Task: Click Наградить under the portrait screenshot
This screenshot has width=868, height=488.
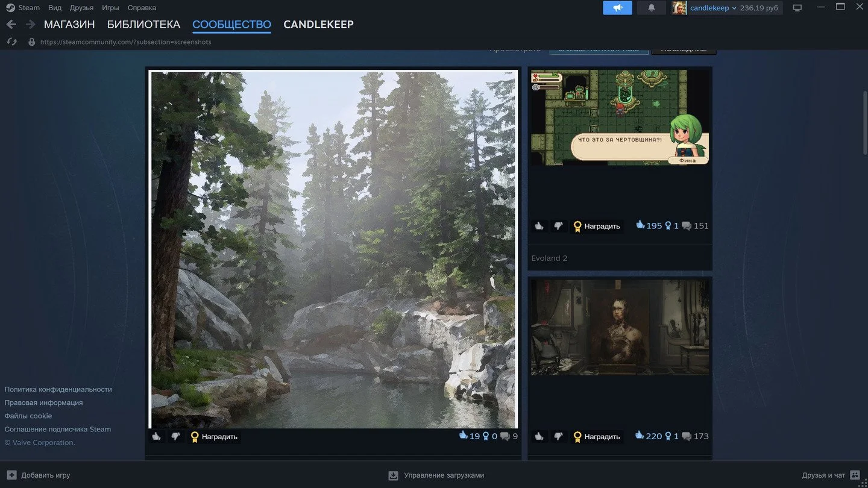Action: click(x=597, y=436)
